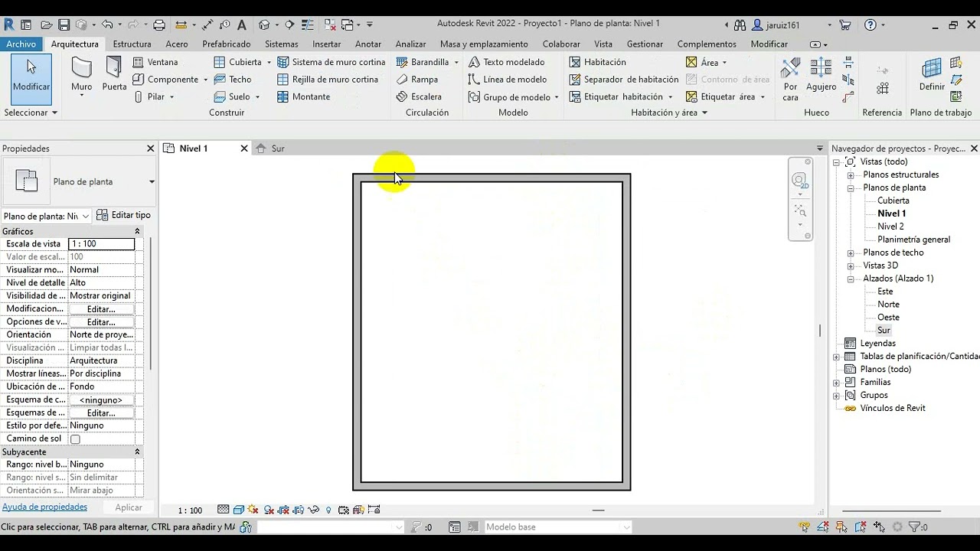Click Editar button for Esquemas de
Screen dimensions: 980x551
pyautogui.click(x=101, y=413)
